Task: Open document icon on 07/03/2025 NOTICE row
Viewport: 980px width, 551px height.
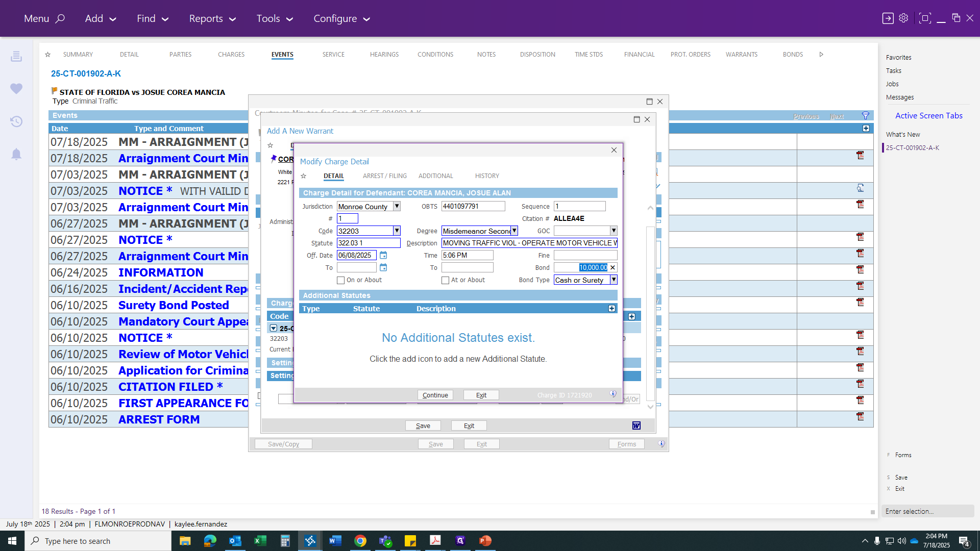Action: coord(860,188)
